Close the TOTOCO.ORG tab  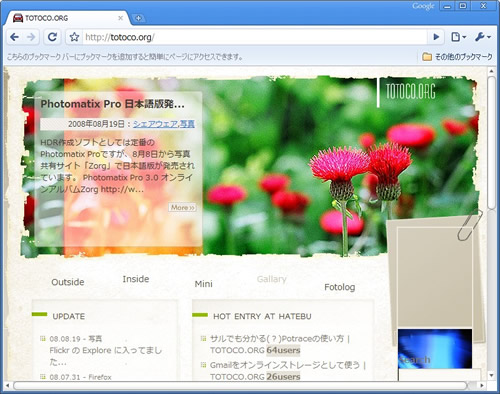tap(121, 18)
